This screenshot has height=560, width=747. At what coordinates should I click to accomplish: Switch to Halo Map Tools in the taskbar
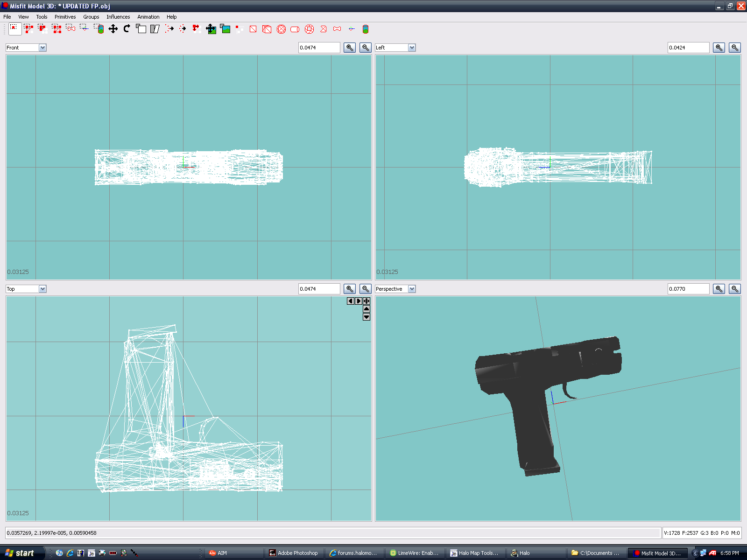476,553
